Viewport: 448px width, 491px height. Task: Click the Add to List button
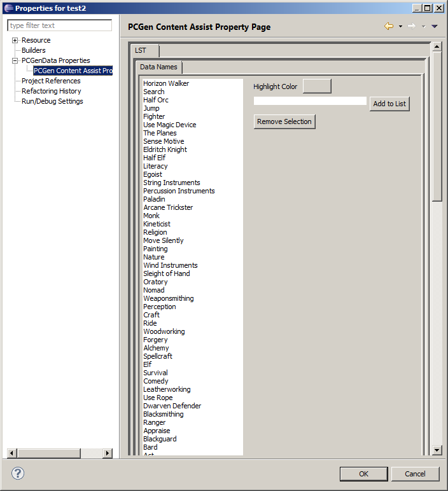coord(389,104)
